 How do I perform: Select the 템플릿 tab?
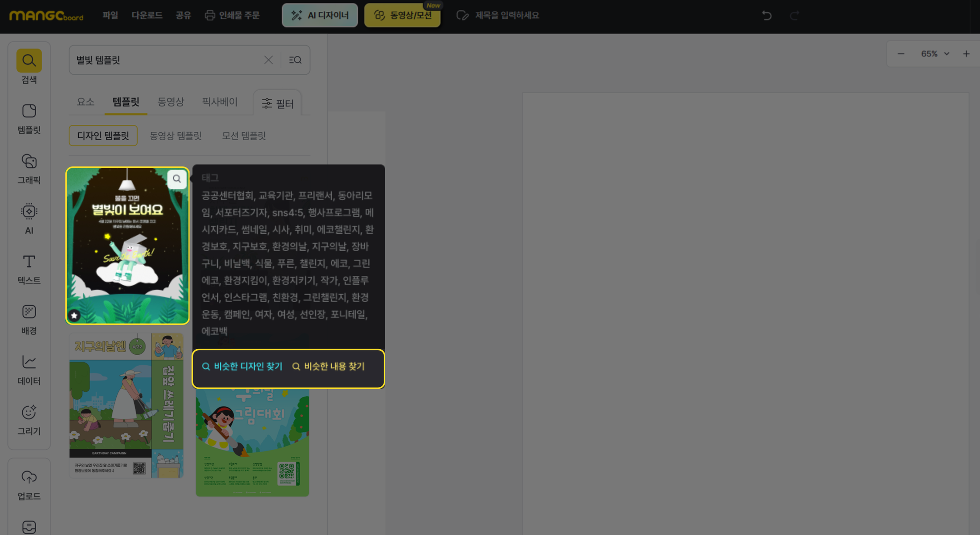[x=126, y=102]
